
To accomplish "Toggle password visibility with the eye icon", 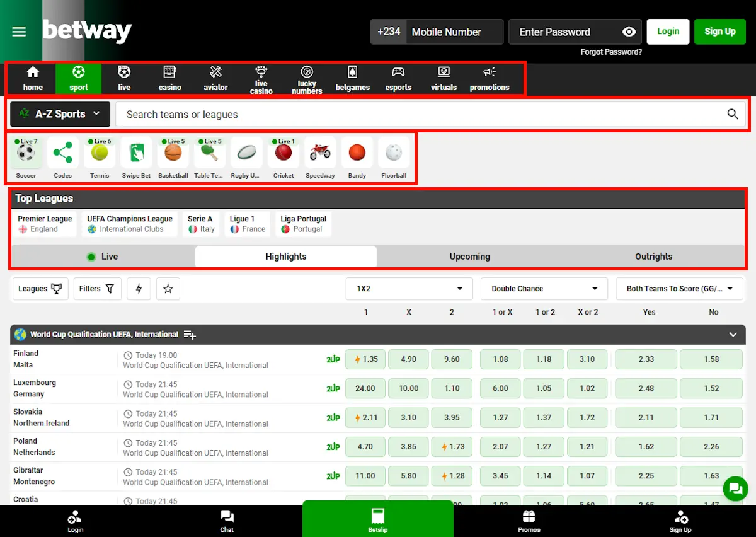I will click(x=628, y=32).
